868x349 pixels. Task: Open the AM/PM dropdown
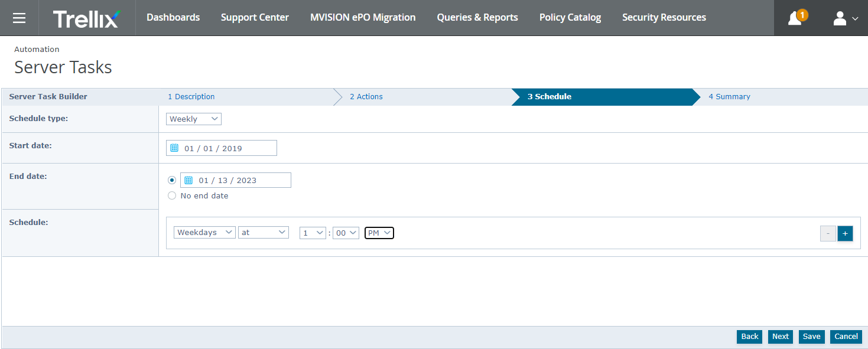pyautogui.click(x=379, y=233)
